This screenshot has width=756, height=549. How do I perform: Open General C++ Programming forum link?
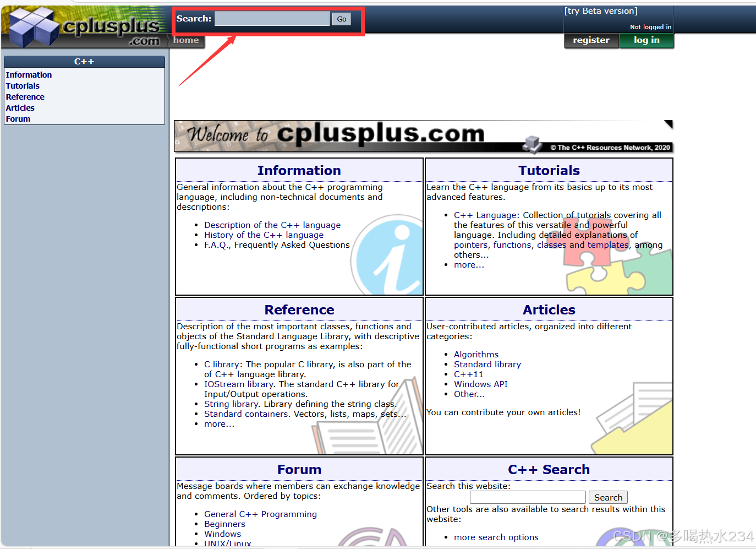[260, 514]
